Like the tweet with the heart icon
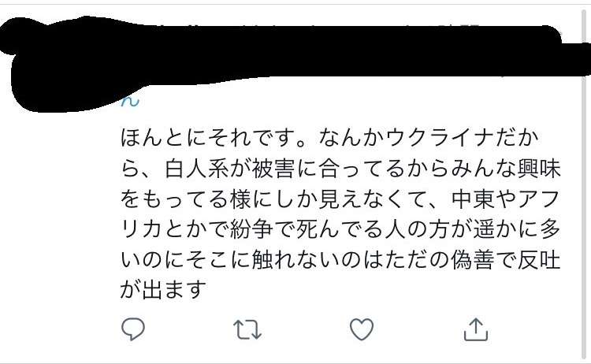 point(362,329)
